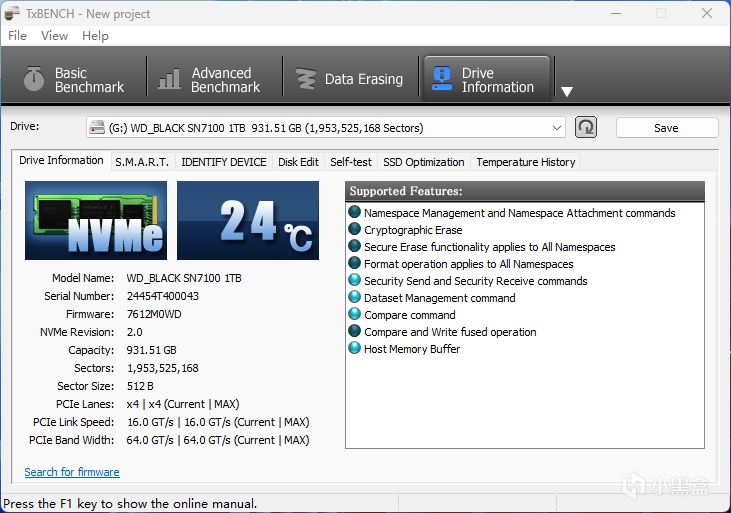
Task: Click the Dataset Management command indicator
Action: [x=355, y=297]
